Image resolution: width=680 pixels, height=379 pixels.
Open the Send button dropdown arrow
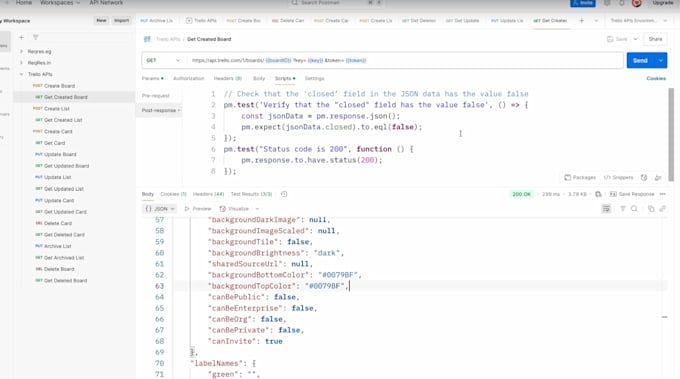pyautogui.click(x=660, y=60)
